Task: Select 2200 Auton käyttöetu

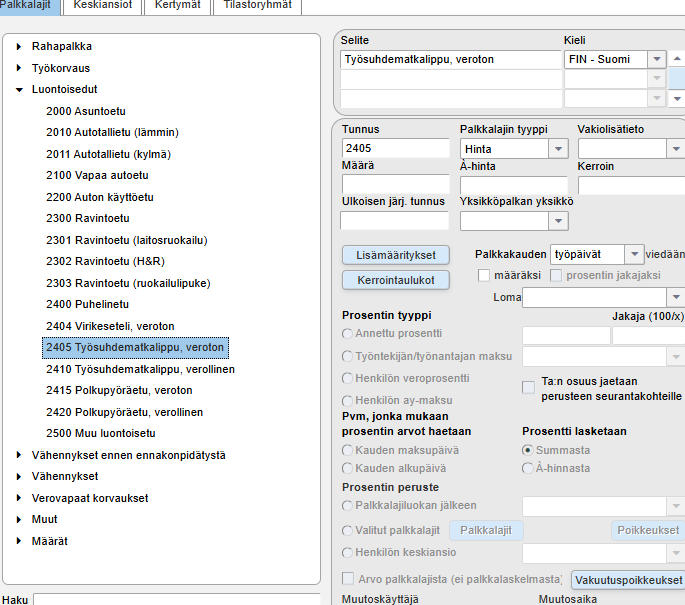Action: click(x=100, y=197)
